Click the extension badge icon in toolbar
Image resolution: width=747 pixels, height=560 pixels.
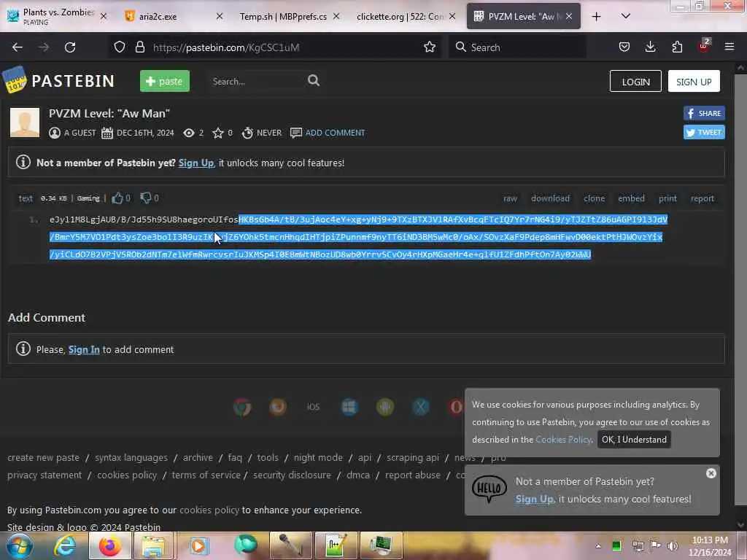704,46
